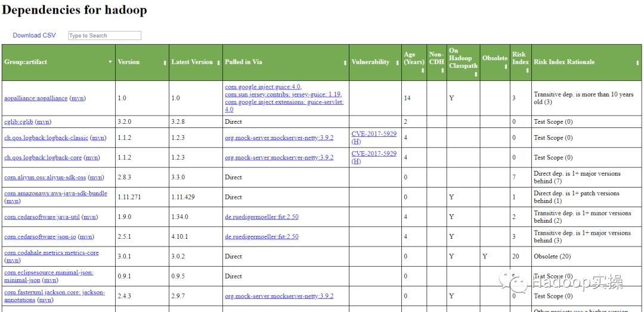Click latest version 4.10.1 cell
Screen dimensions: 644x312
[196, 236]
